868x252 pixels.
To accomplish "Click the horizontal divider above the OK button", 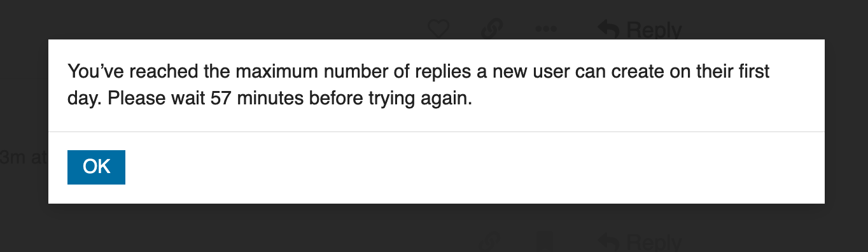I will (437, 132).
